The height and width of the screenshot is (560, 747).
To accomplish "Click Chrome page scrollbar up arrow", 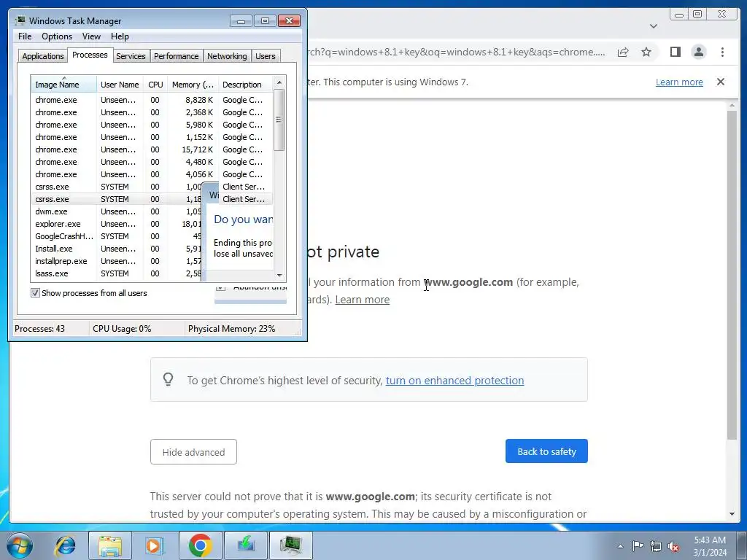I will (x=732, y=105).
